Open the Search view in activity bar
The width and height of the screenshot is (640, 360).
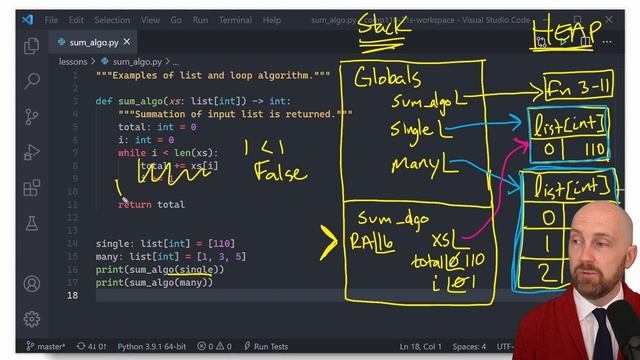click(x=31, y=81)
